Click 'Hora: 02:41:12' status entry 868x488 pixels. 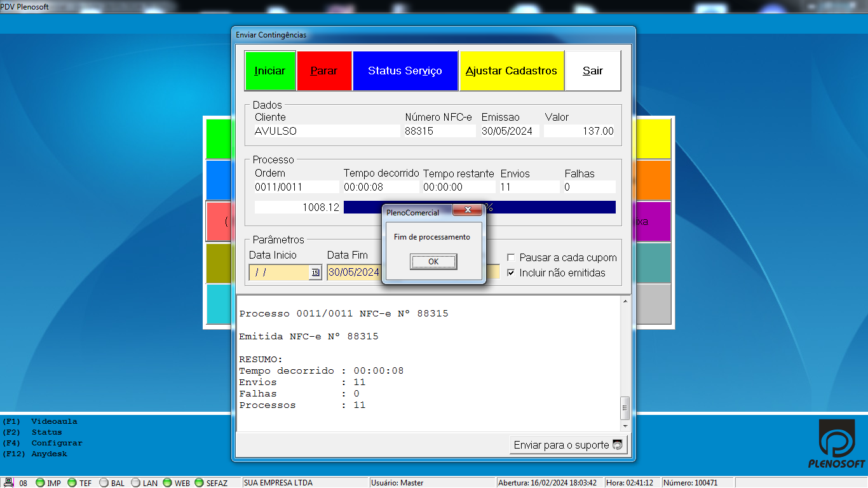[630, 483]
